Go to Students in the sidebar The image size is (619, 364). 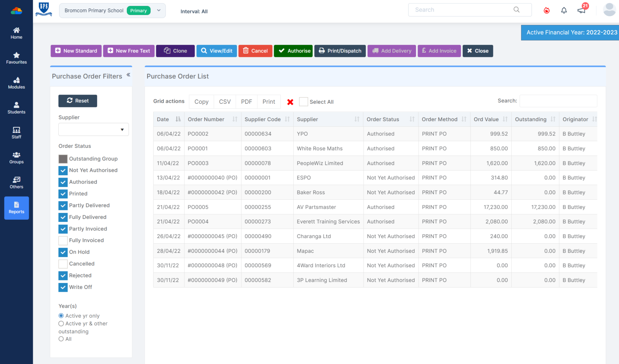tap(16, 108)
